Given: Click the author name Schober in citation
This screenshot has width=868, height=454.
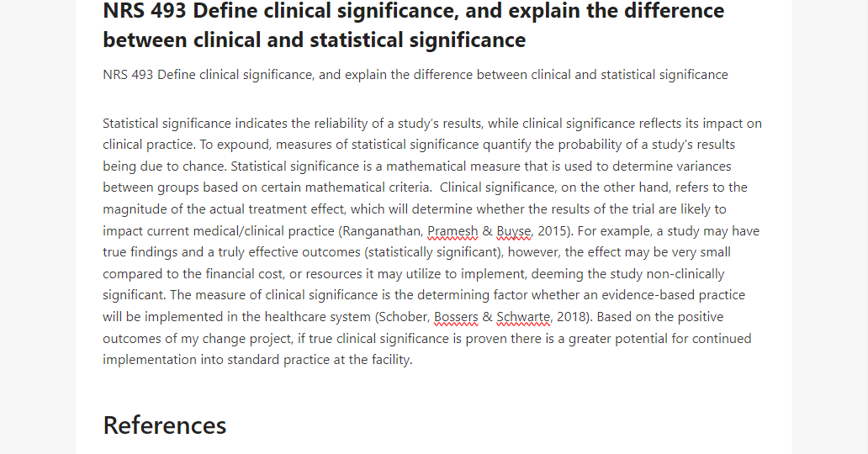Looking at the screenshot, I should point(404,317).
